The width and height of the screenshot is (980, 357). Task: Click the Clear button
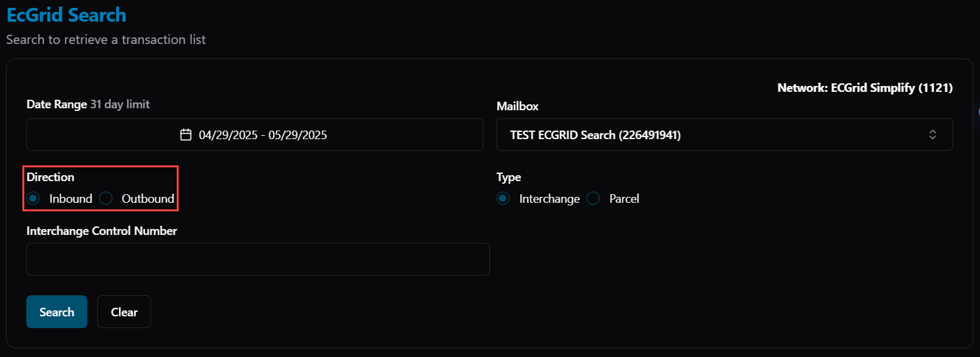[x=124, y=312]
